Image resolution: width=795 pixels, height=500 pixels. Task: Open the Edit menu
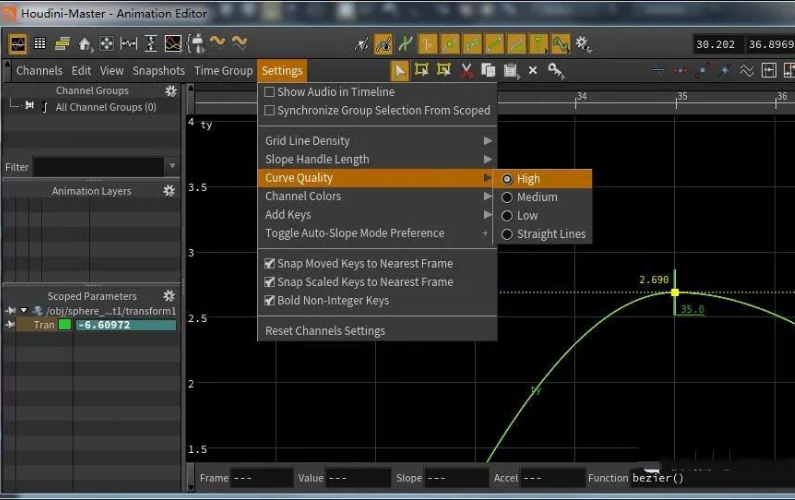tap(81, 70)
